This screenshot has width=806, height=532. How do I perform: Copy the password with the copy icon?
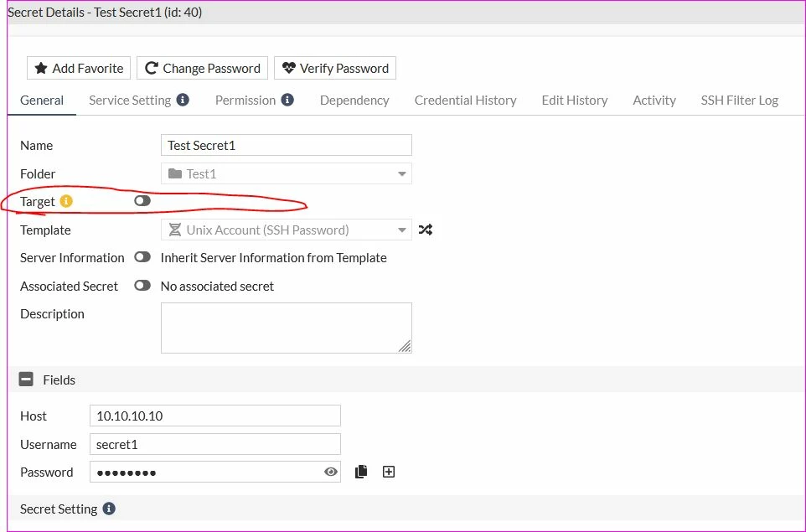(361, 472)
